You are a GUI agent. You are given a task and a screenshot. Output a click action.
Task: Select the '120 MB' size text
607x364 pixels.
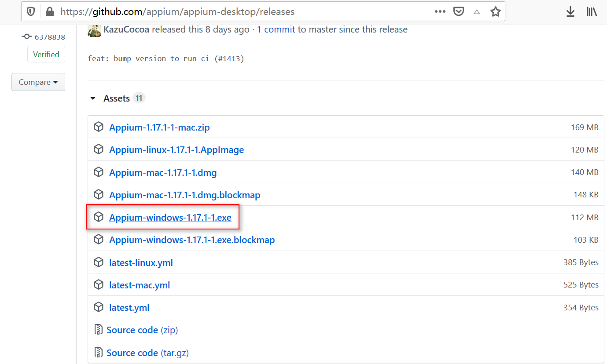click(x=585, y=150)
